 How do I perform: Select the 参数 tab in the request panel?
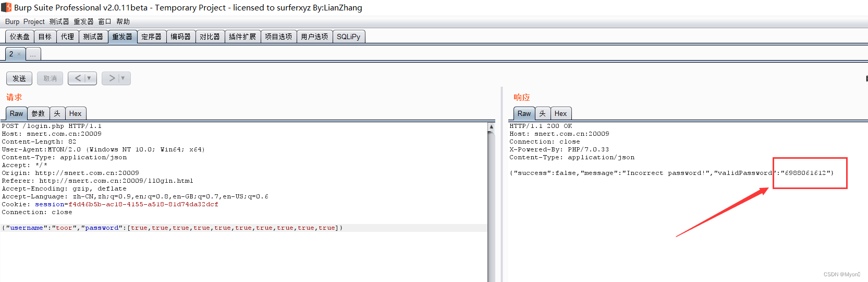(39, 113)
